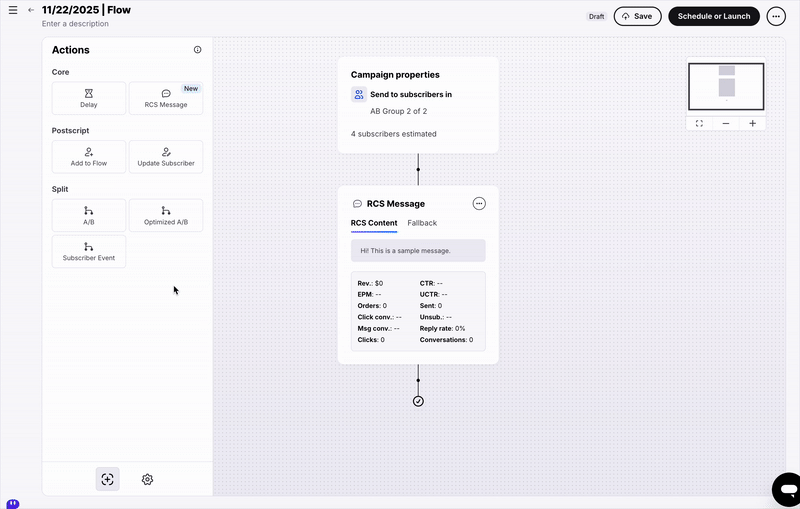The height and width of the screenshot is (509, 800).
Task: Switch to the Fallback tab
Action: click(x=422, y=223)
